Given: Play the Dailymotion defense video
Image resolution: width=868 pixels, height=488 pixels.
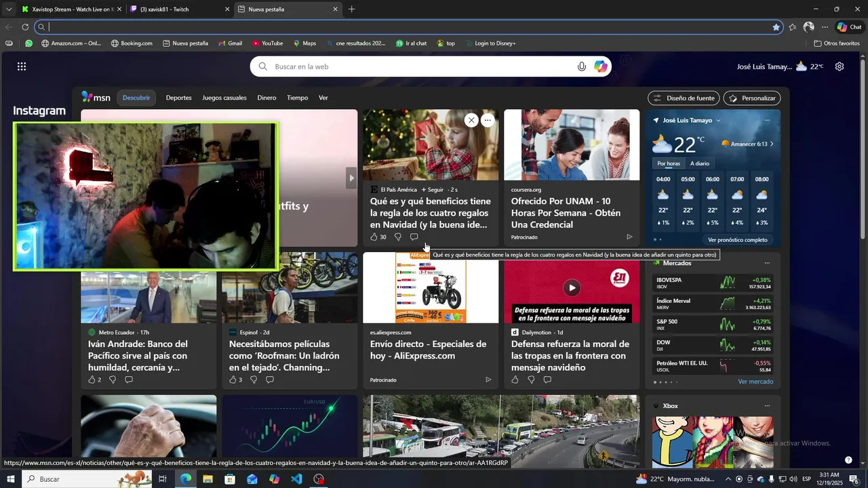Looking at the screenshot, I should [572, 287].
